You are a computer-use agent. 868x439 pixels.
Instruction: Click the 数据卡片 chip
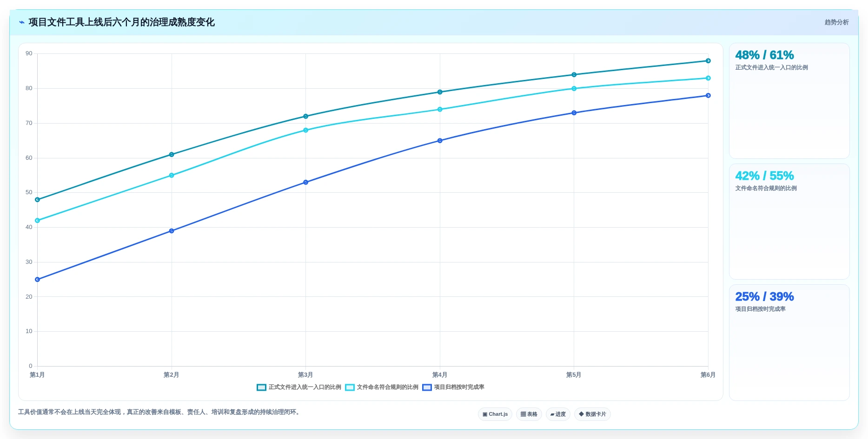[x=592, y=414]
